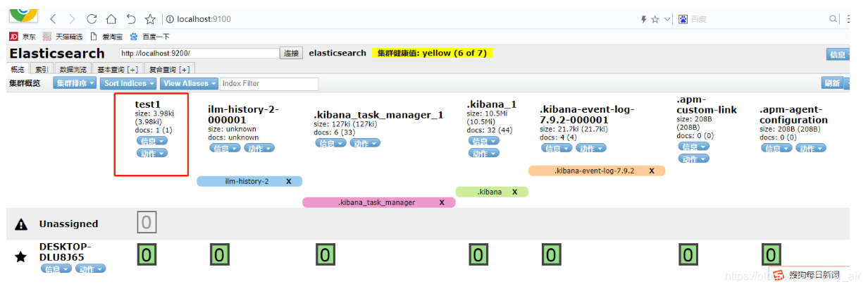Open .kibana_task_manager_1 动作 dropdown
The width and height of the screenshot is (868, 289).
(x=364, y=143)
